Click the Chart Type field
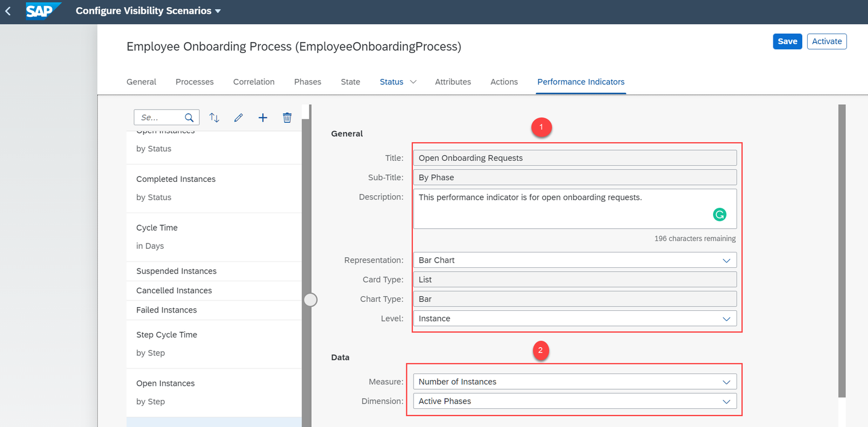This screenshot has height=427, width=868. [575, 299]
